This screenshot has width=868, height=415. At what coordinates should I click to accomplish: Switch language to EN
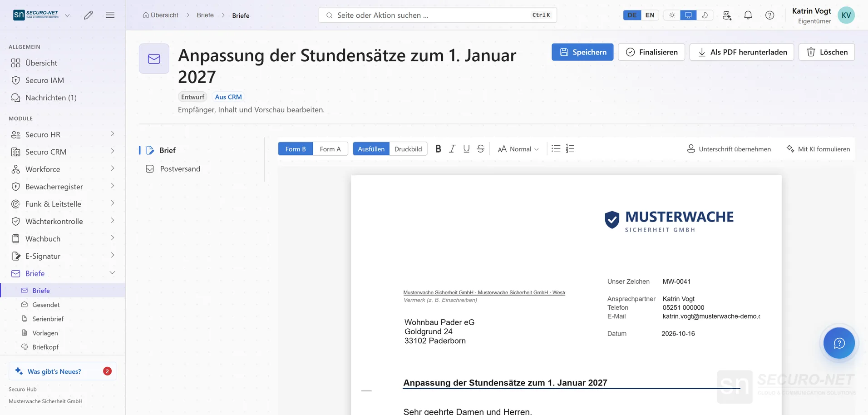pyautogui.click(x=650, y=15)
